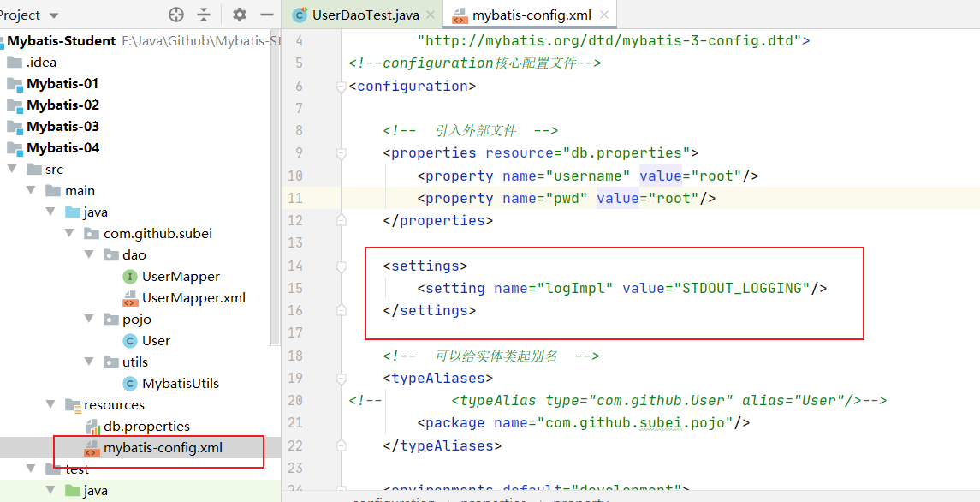Select the mybatis-config.xml editor tab
The image size is (980, 502).
point(530,15)
